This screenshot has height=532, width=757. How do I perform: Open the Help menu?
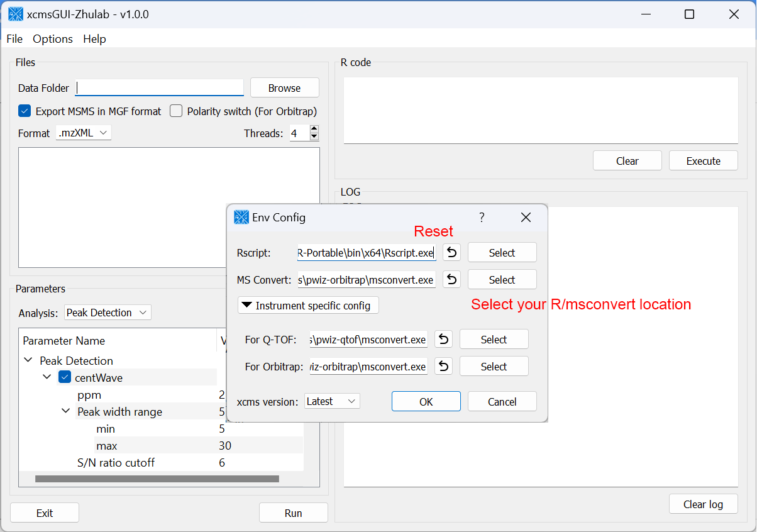click(x=94, y=39)
